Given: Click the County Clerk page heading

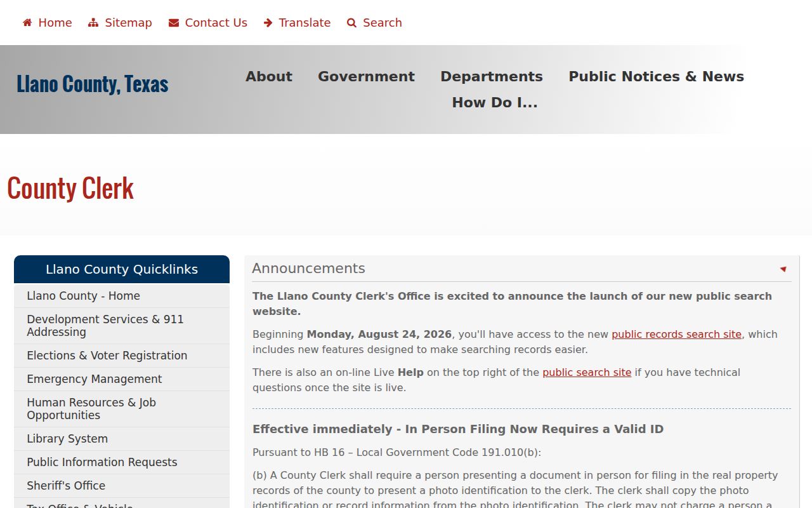Looking at the screenshot, I should tap(70, 188).
